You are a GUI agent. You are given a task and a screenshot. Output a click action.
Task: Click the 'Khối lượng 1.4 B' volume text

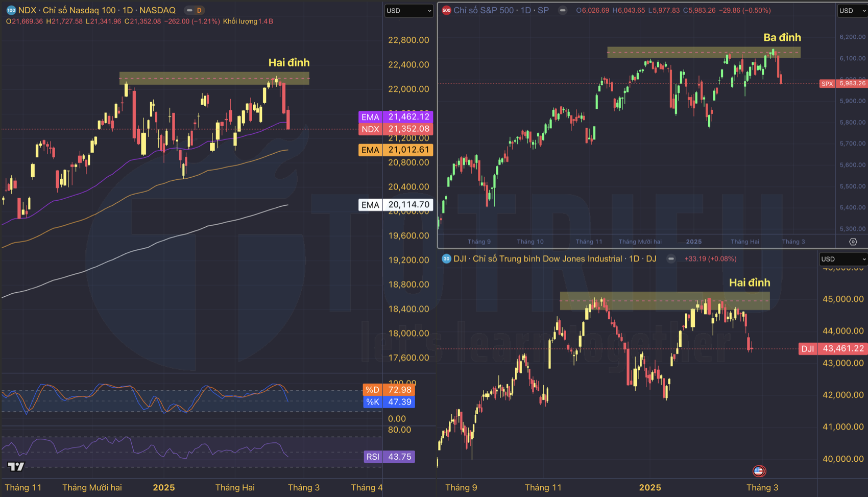pos(248,21)
